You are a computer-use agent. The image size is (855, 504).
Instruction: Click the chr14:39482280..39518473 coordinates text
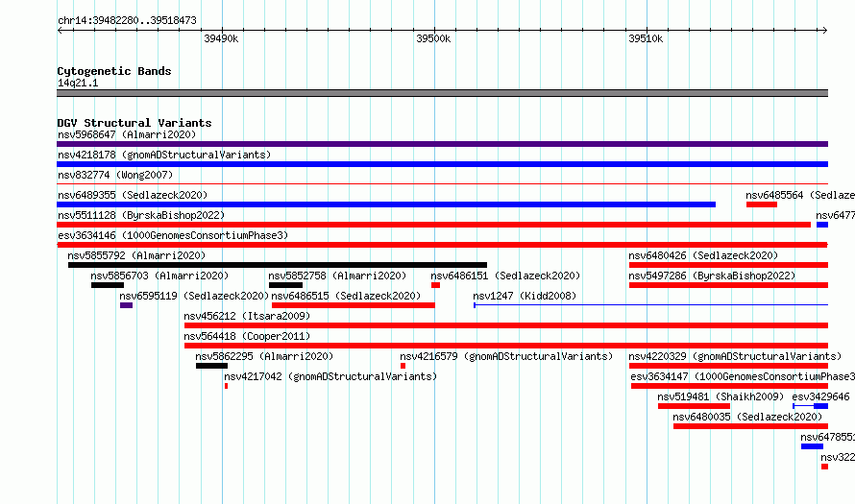127,21
